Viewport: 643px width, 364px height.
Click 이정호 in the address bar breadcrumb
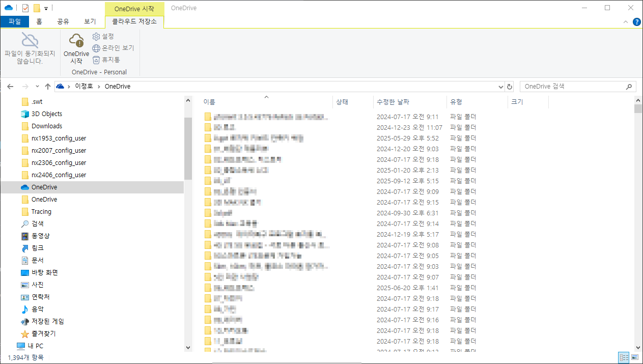pos(84,86)
